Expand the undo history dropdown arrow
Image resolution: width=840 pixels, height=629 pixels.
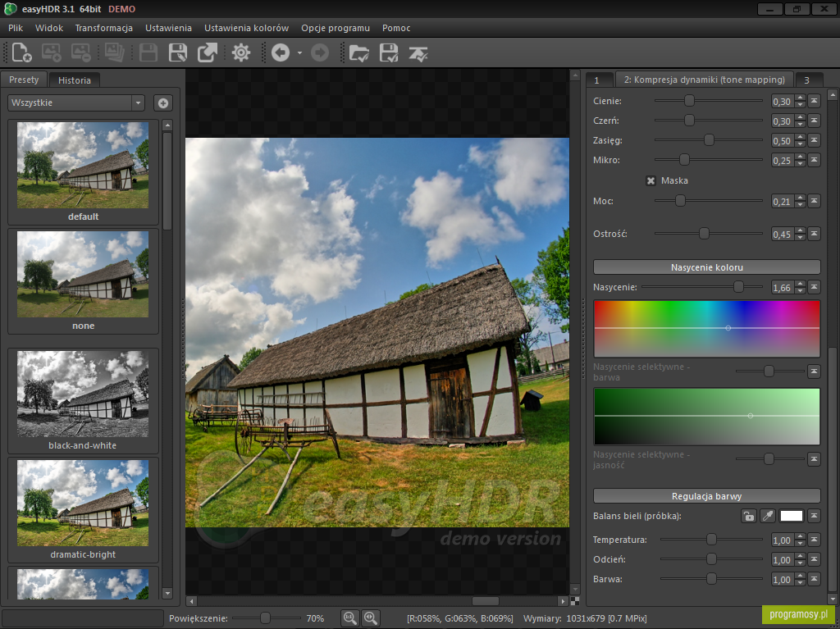pos(299,53)
